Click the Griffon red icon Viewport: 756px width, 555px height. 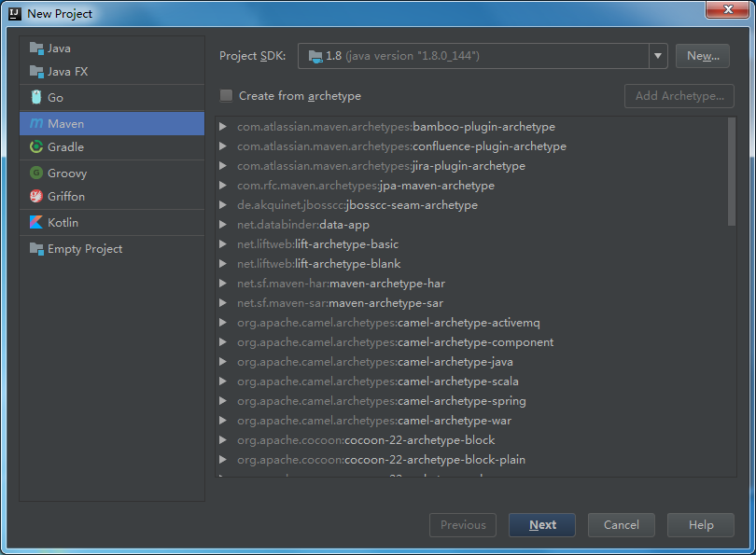[36, 196]
